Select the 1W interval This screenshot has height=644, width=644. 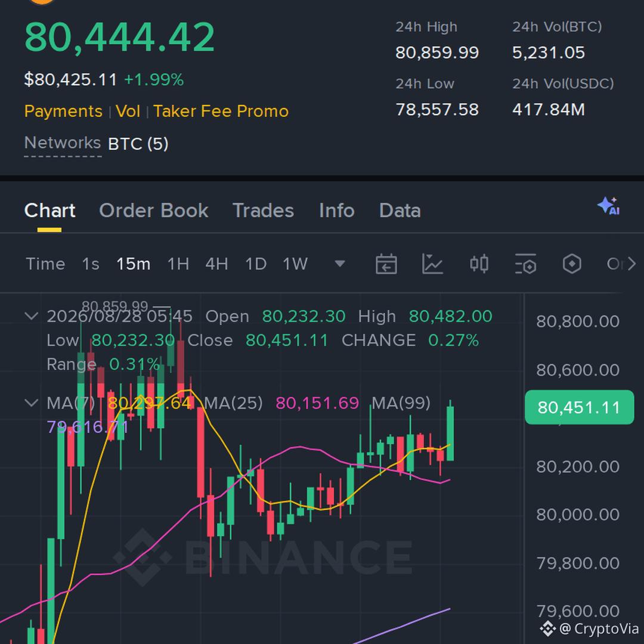(295, 264)
